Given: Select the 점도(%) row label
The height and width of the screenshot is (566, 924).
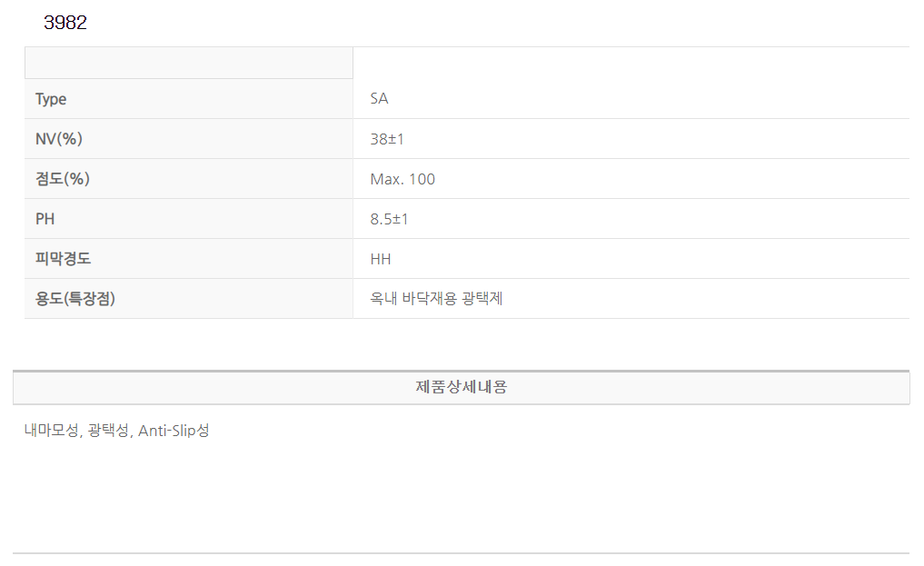Looking at the screenshot, I should pos(63,179).
